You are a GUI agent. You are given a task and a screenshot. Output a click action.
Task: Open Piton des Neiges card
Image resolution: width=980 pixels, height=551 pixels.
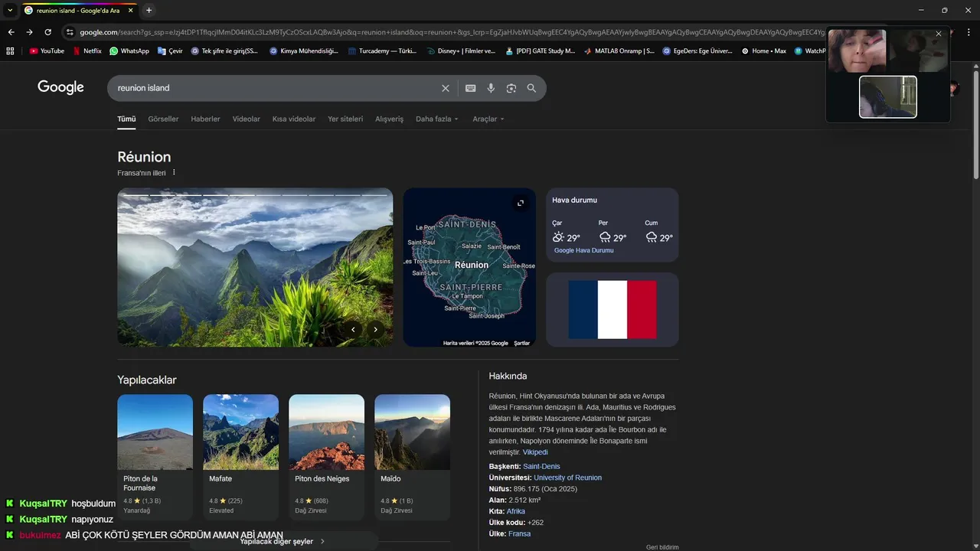(x=326, y=457)
